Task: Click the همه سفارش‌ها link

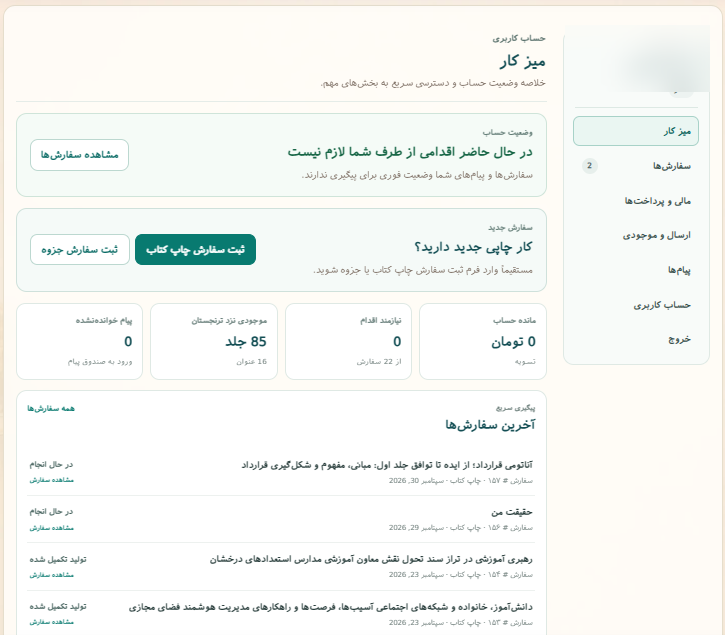Action: click(51, 408)
